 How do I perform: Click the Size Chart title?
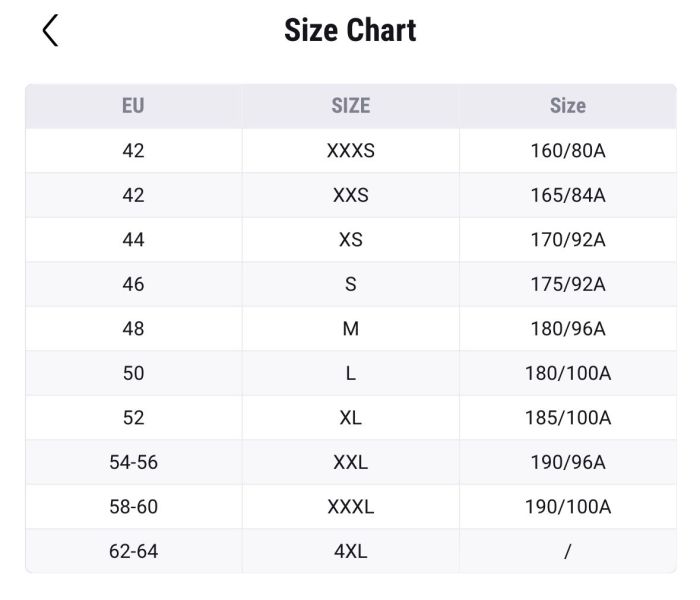point(350,30)
